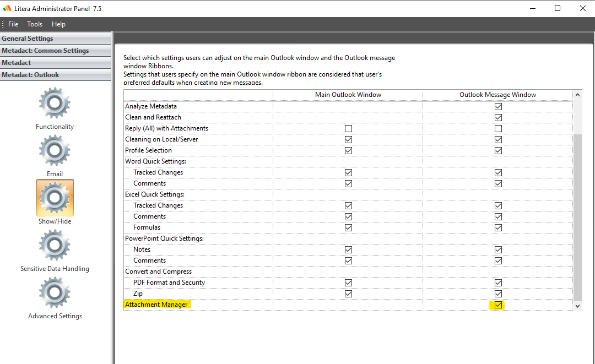Viewport: 595px width, 364px height.
Task: Uncheck Zip in the Main Outlook Window column
Action: click(348, 294)
